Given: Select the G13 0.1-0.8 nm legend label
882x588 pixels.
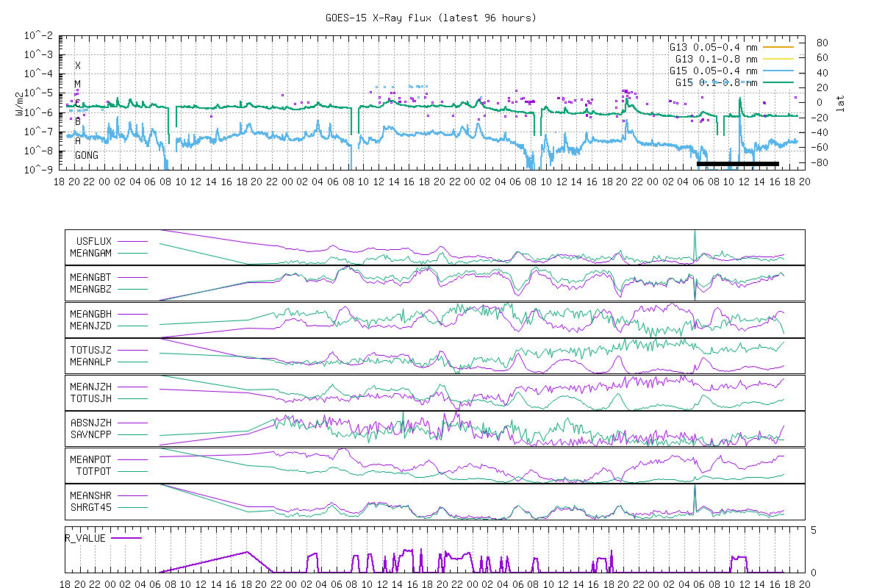Looking at the screenshot, I should click(x=717, y=59).
